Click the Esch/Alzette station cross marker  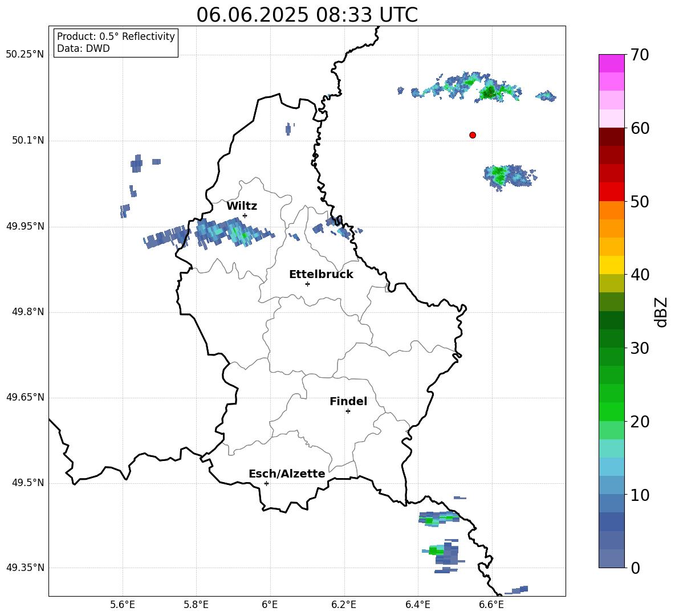click(x=266, y=483)
